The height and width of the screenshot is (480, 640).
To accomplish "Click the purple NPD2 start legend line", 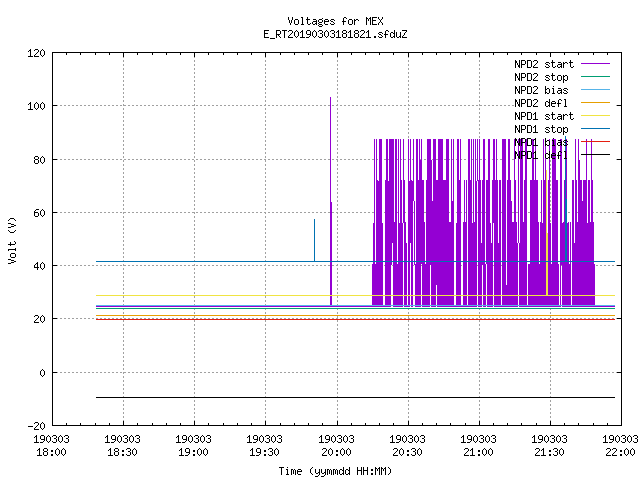I will pos(595,64).
